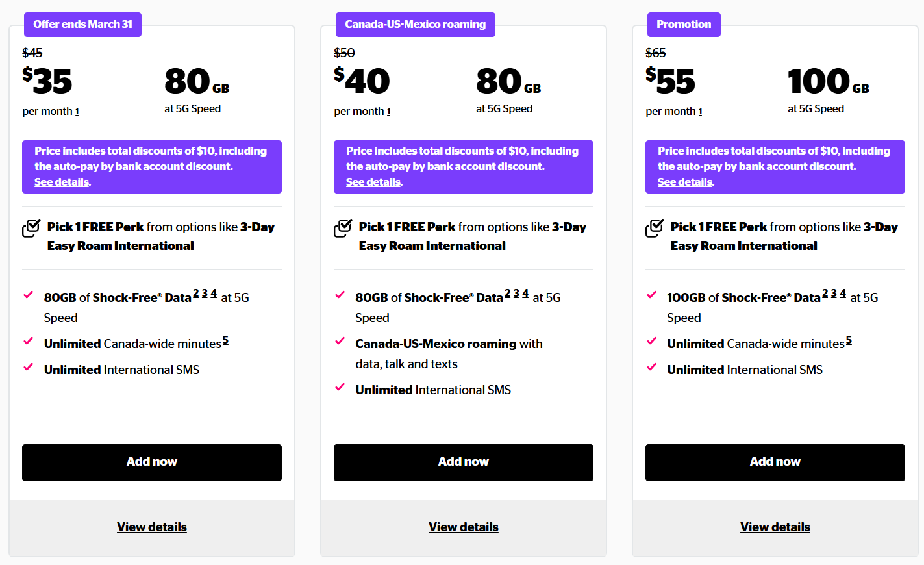The height and width of the screenshot is (565, 924).
Task: Open See details link in $40 plan discount banner
Action: [374, 182]
